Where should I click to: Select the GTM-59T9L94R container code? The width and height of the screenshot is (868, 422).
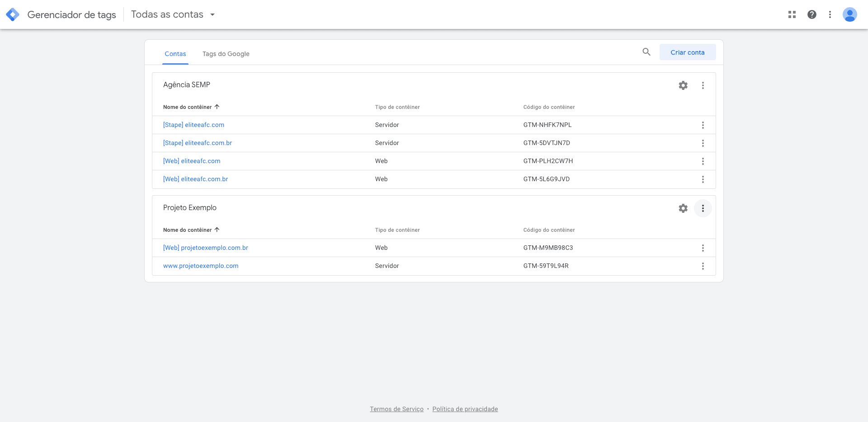pyautogui.click(x=546, y=266)
